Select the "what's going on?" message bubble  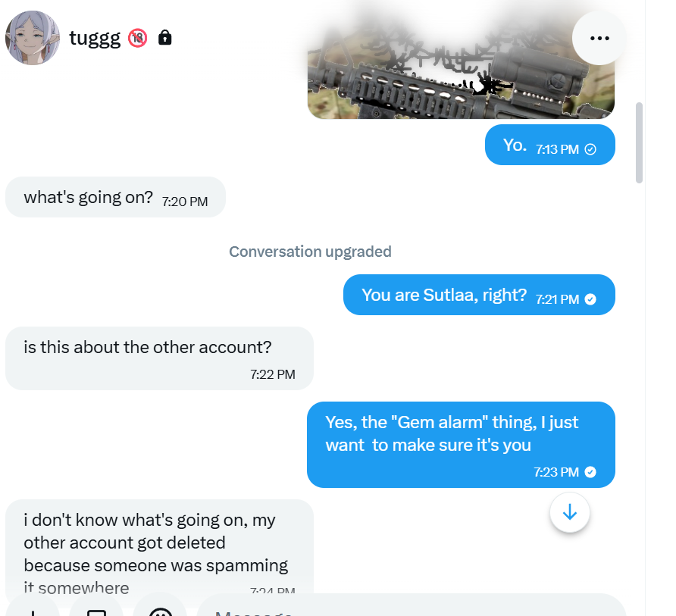pyautogui.click(x=115, y=199)
